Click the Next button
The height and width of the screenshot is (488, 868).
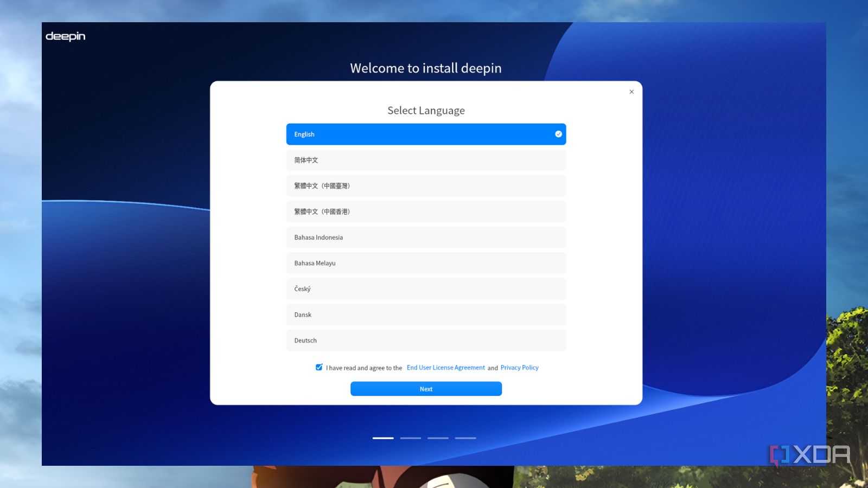point(426,389)
